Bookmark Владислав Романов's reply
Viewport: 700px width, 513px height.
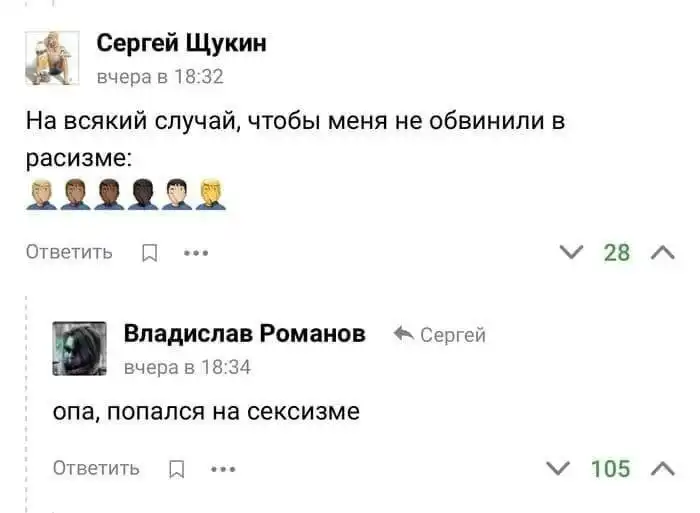pos(176,468)
